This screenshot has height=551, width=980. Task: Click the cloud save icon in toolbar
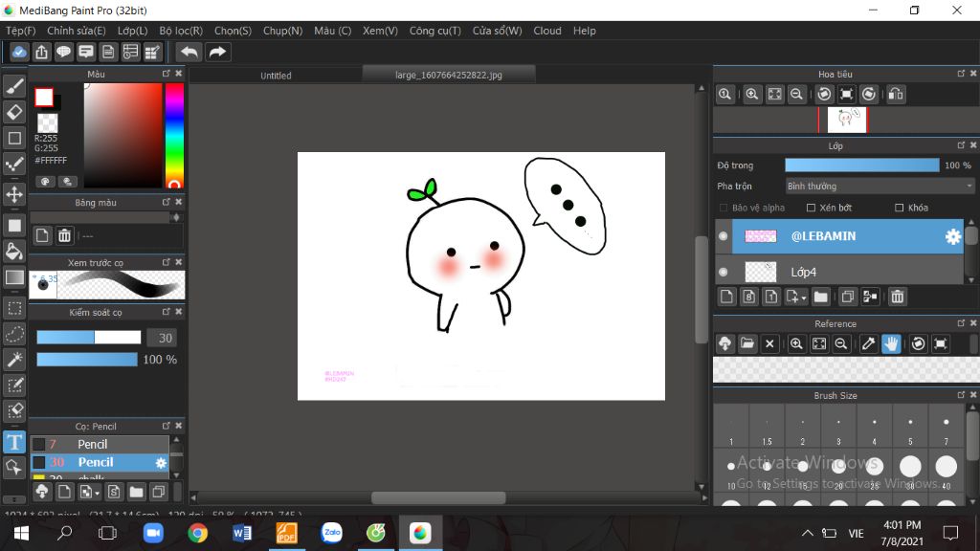(x=19, y=52)
